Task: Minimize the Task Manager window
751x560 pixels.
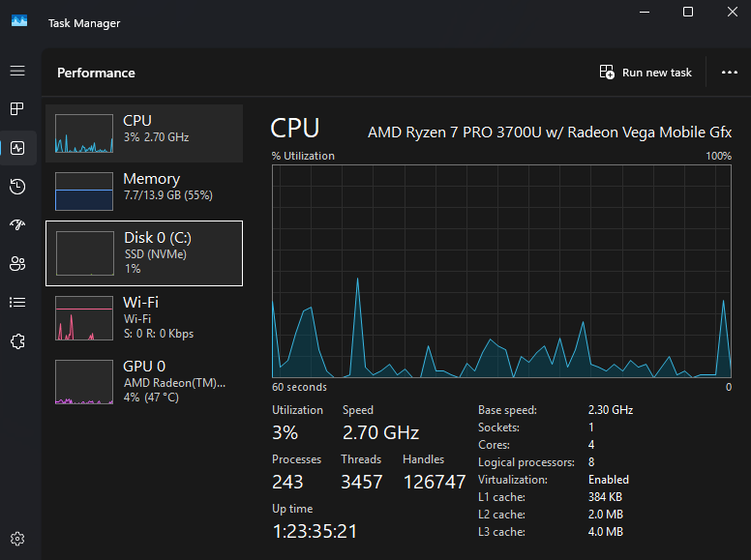Action: point(645,12)
